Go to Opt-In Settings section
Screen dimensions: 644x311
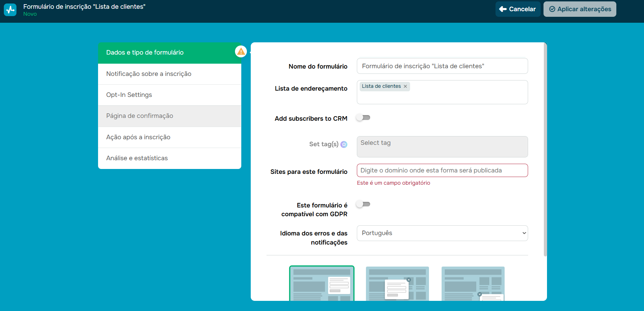click(169, 95)
